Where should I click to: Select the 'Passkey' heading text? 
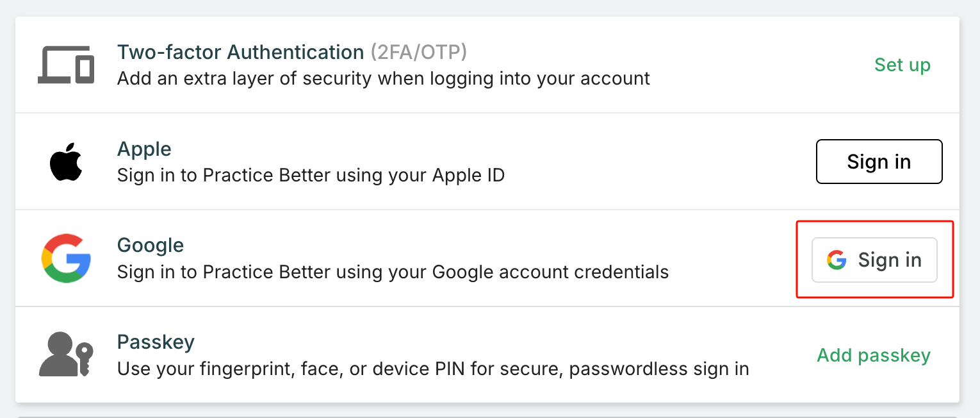click(156, 342)
